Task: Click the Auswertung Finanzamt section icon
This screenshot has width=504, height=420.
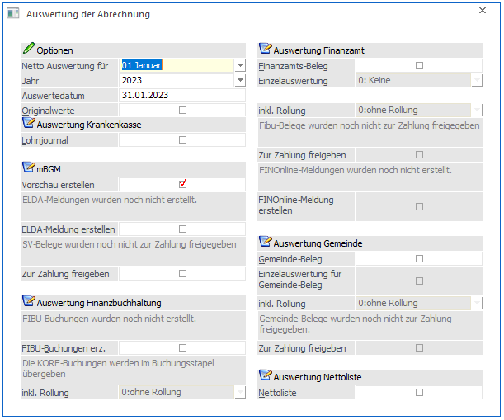Action: (x=266, y=49)
